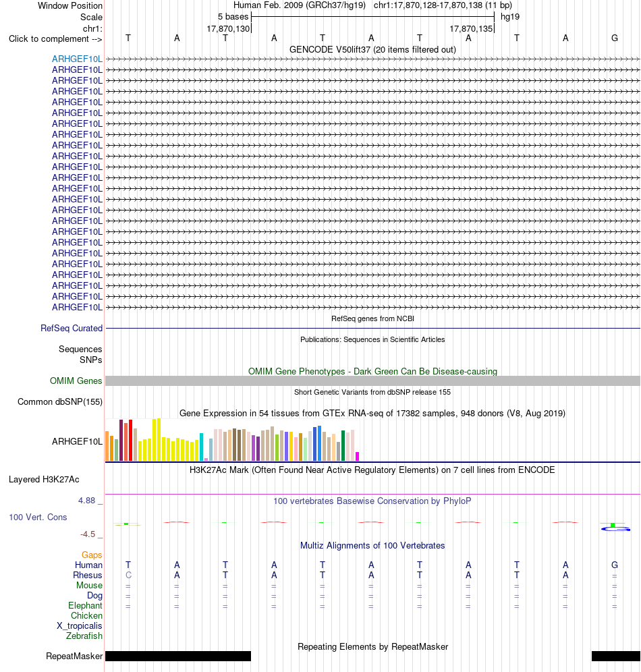Screen dimensions: 641x672
Task: Open the 'RefSeq genes from NCBI' track title
Action: 372,319
